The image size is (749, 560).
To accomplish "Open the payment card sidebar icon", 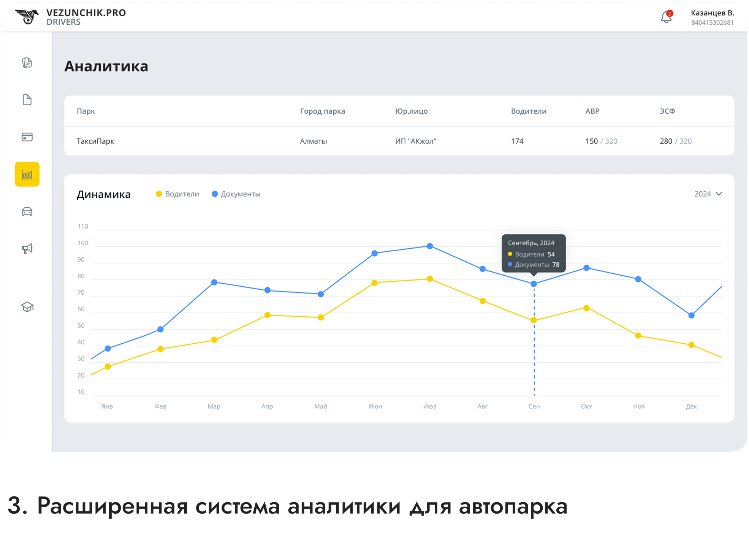I will [27, 137].
